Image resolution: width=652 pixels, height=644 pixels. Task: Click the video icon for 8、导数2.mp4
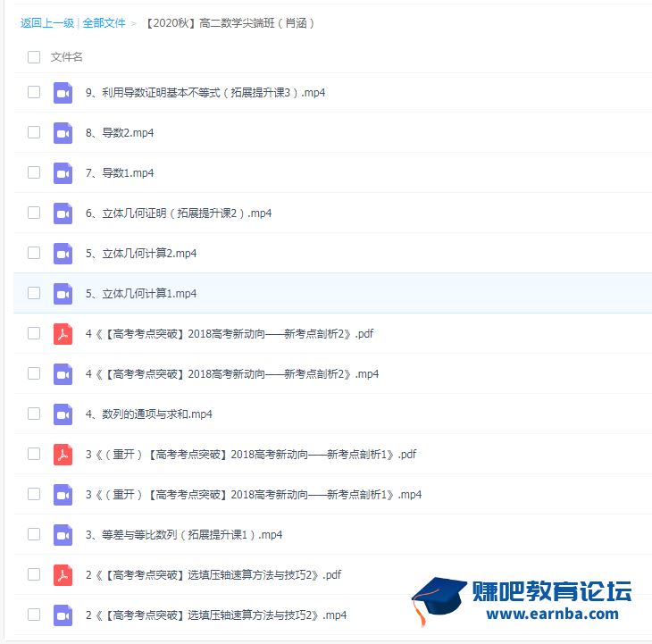[63, 133]
